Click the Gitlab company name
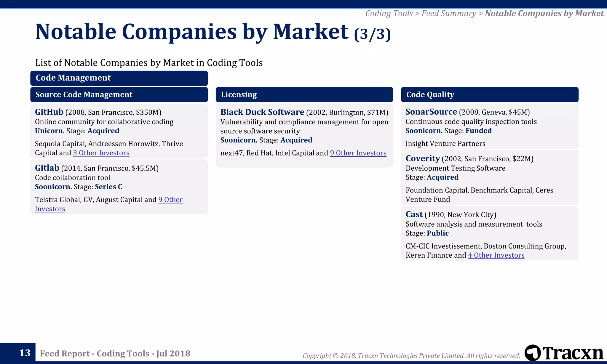 [47, 168]
